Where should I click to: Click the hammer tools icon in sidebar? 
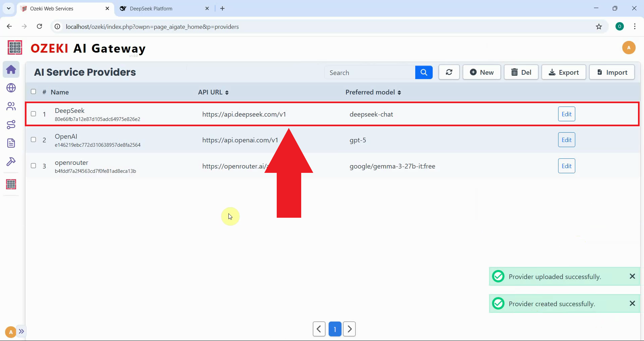11,162
